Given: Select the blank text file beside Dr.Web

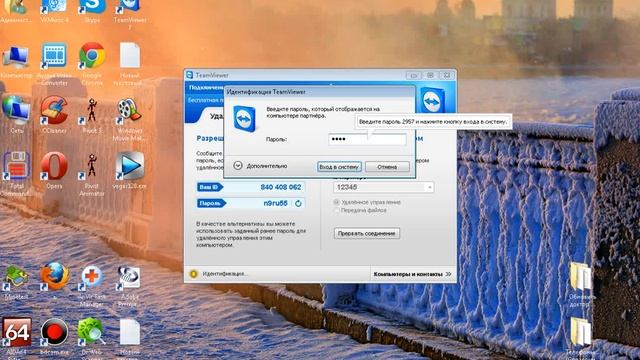Looking at the screenshot, I should pos(130,332).
